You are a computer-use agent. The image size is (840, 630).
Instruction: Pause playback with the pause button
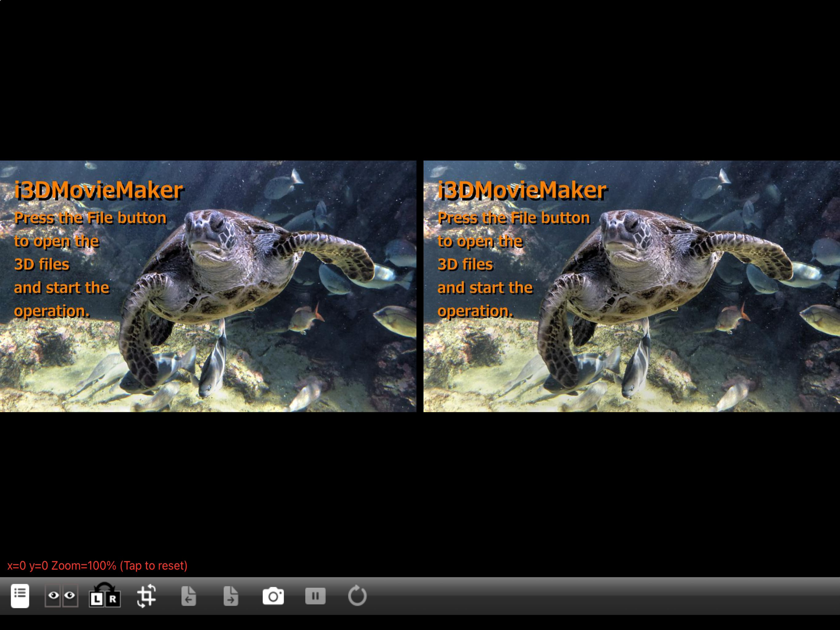[315, 596]
